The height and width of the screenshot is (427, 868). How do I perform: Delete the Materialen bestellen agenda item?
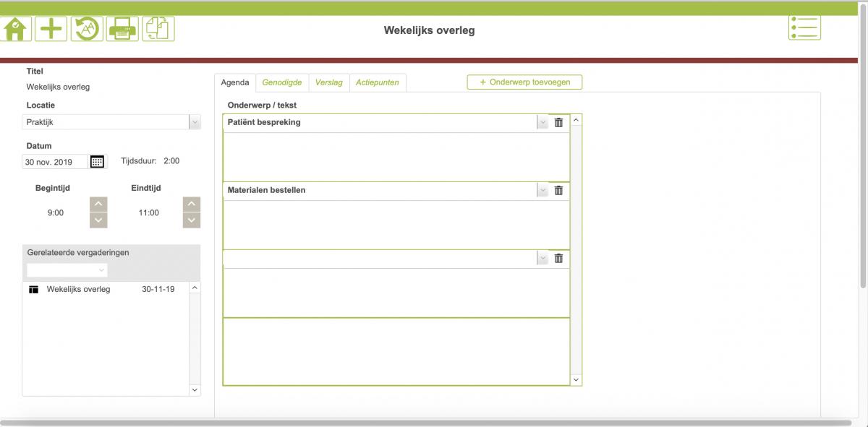[x=558, y=190]
